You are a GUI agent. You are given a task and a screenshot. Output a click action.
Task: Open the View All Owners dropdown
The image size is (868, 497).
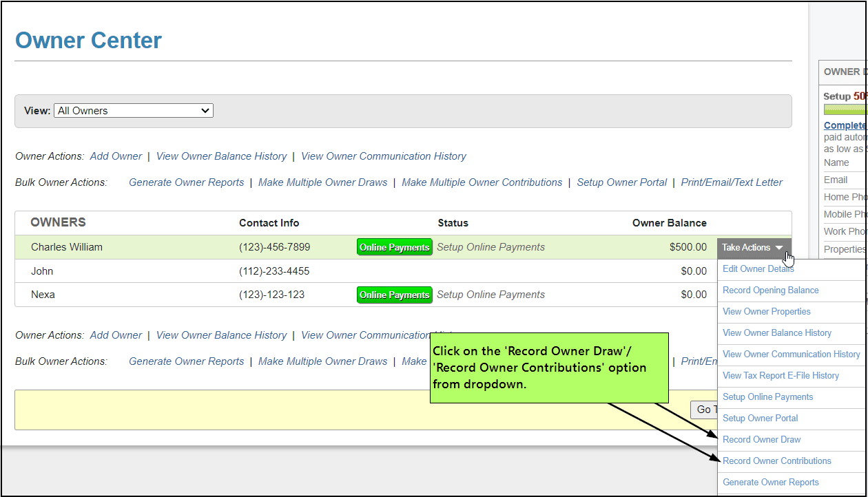134,111
